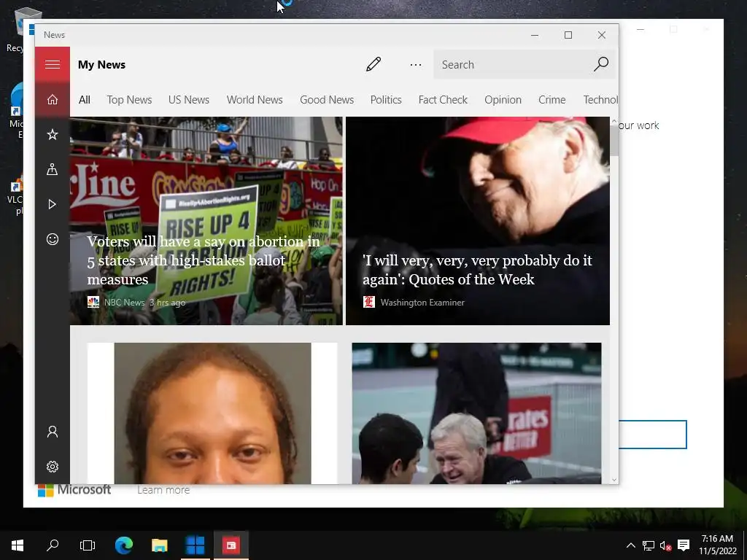The height and width of the screenshot is (560, 747).
Task: Switch to Fact Check tab
Action: 443,99
